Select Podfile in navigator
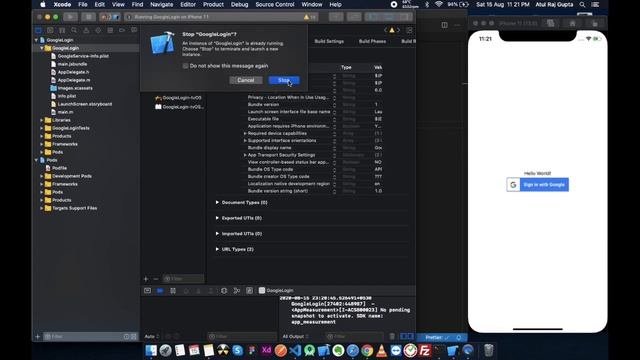 coord(59,168)
